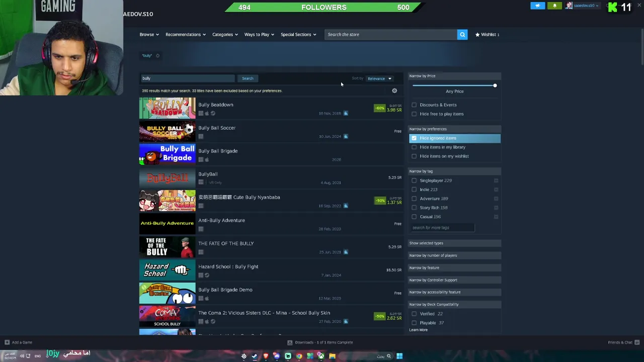
Task: Tick the Adventure tag checkbox
Action: tap(414, 199)
